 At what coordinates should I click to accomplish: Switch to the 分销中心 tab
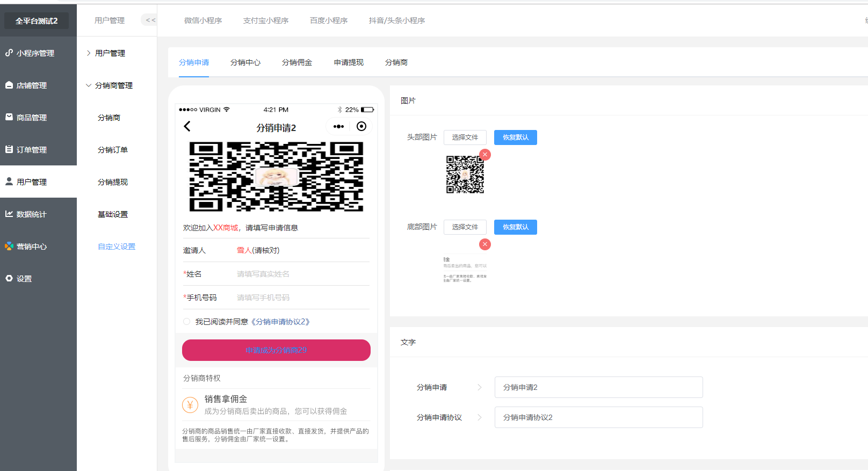point(245,62)
